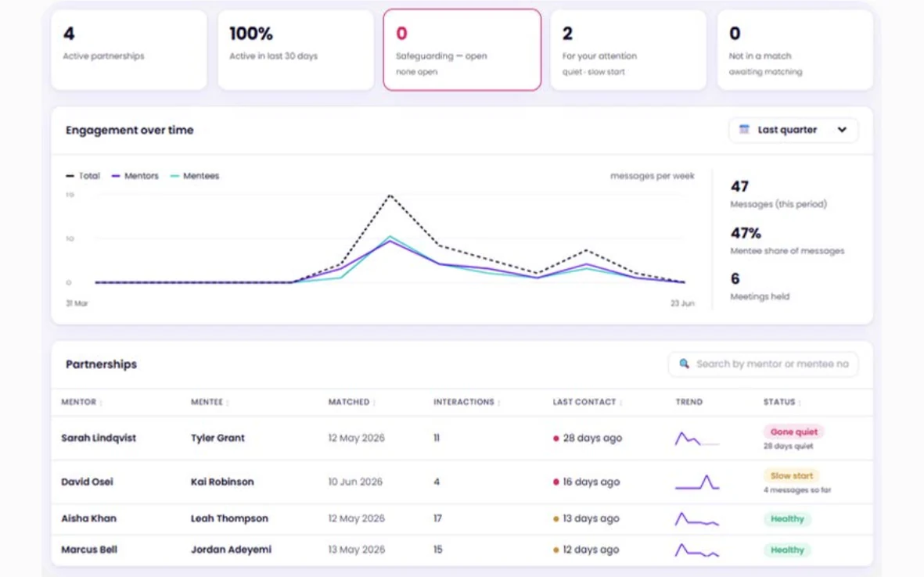
Task: Open the Active in last 30 days card
Action: [x=296, y=50]
